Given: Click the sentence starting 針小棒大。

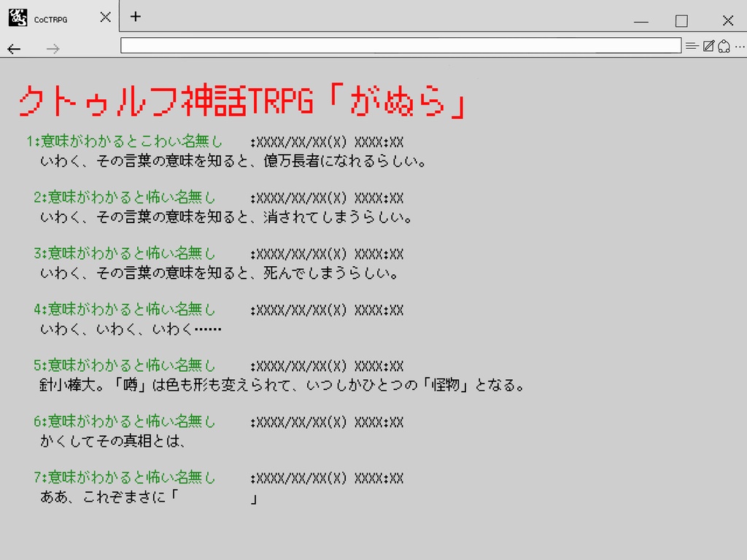Looking at the screenshot, I should [282, 385].
